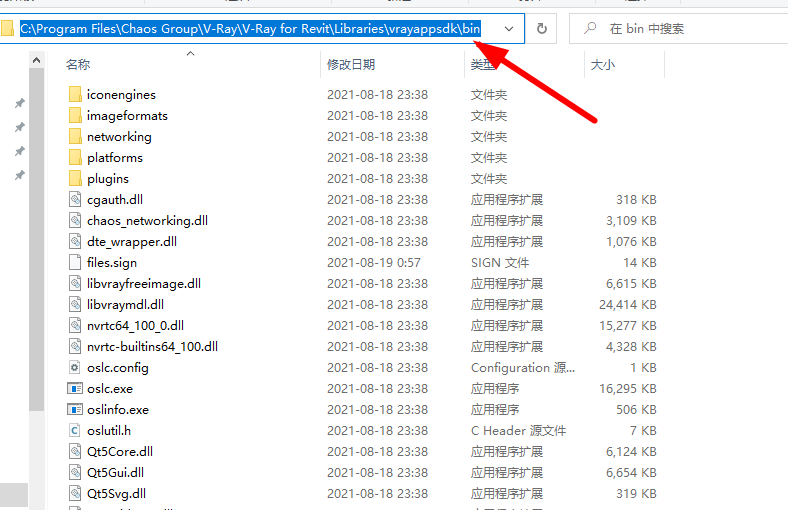The width and height of the screenshot is (788, 510).
Task: Select nvrtc64_100_0.dll file name
Action: click(135, 326)
